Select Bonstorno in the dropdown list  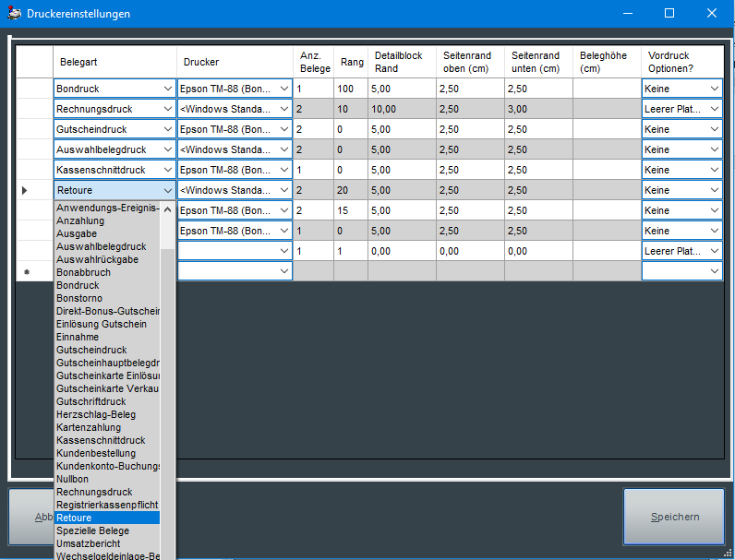(79, 299)
